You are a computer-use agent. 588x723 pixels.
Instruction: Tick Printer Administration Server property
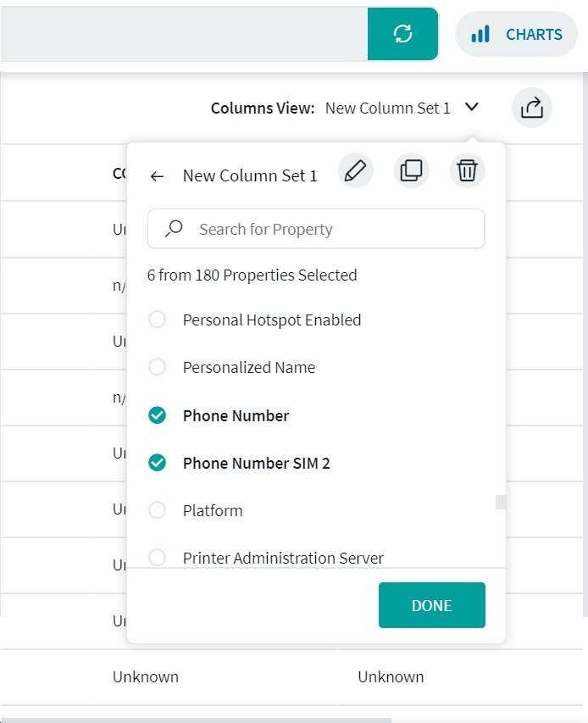point(157,558)
